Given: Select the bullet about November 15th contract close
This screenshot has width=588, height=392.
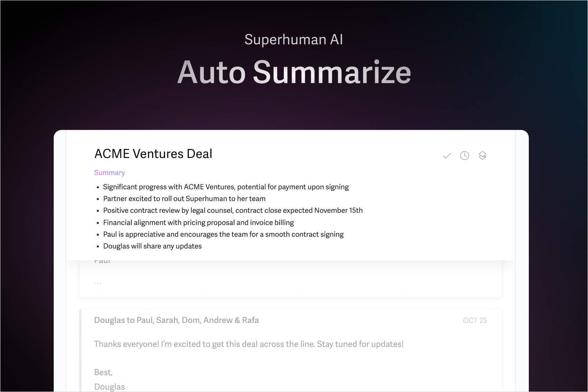Looking at the screenshot, I should (232, 210).
